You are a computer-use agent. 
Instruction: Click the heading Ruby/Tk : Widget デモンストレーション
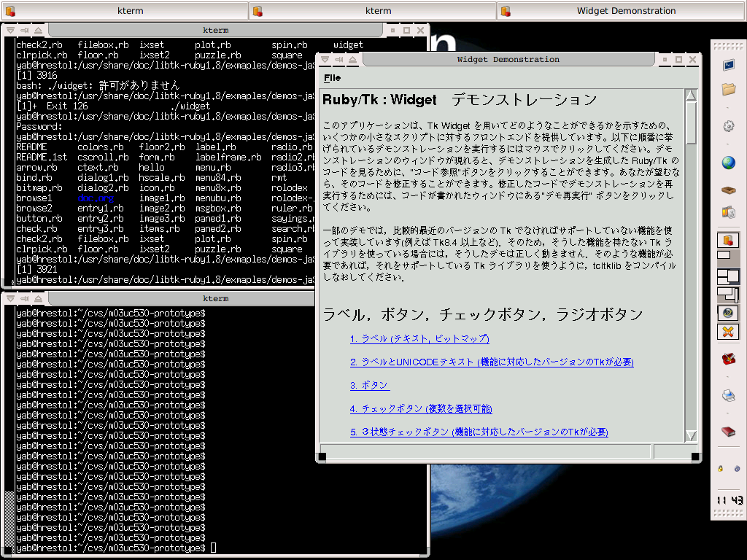[x=460, y=99]
